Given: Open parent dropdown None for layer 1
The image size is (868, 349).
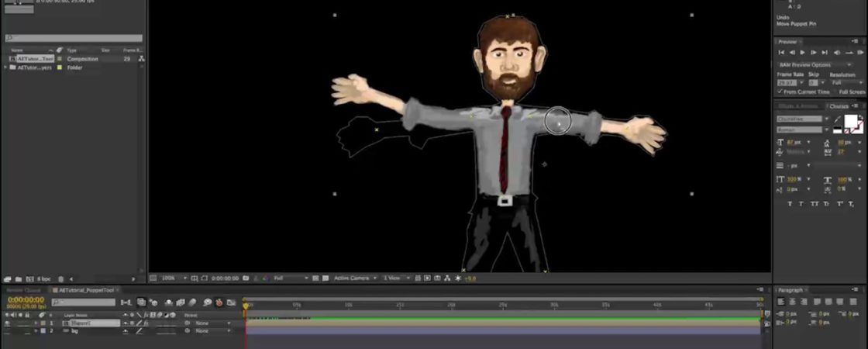Looking at the screenshot, I should pyautogui.click(x=213, y=323).
